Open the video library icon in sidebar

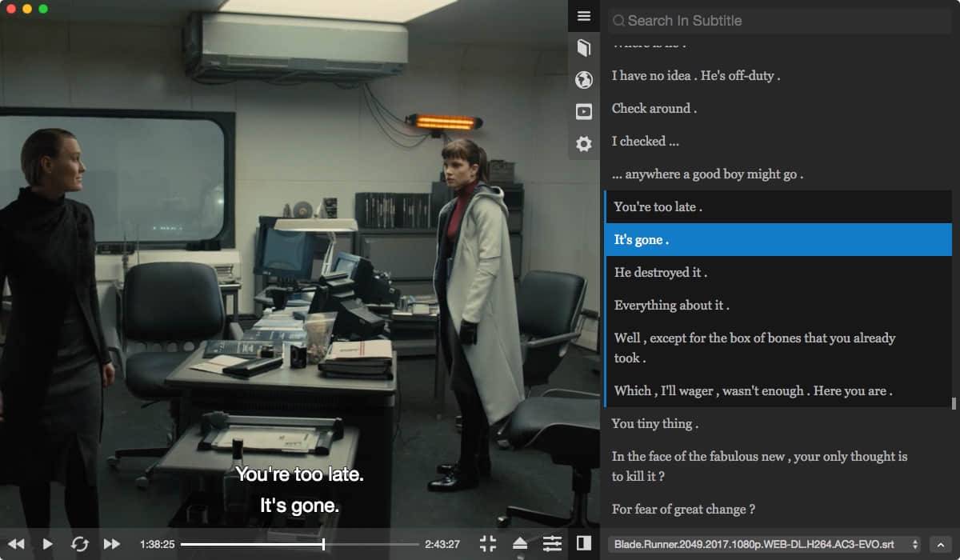point(584,112)
